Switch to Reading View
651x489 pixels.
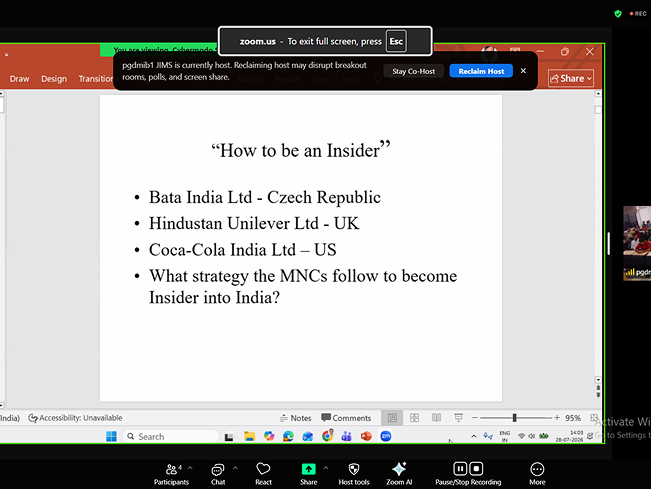click(x=436, y=418)
